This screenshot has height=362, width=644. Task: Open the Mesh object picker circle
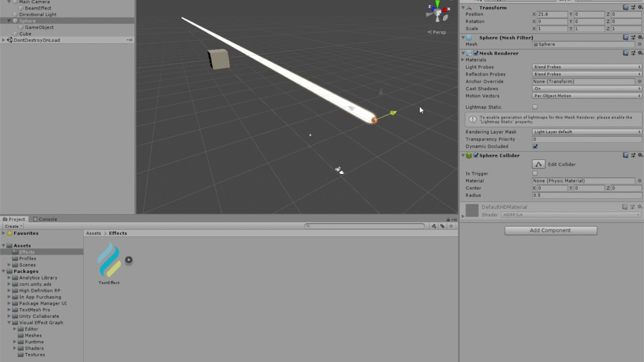639,44
